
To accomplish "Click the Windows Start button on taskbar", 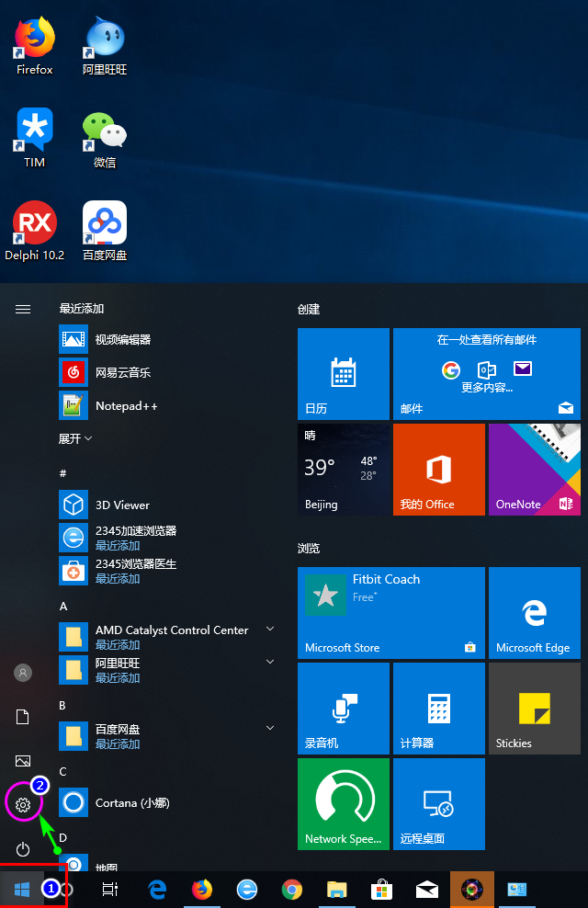I will 22,889.
